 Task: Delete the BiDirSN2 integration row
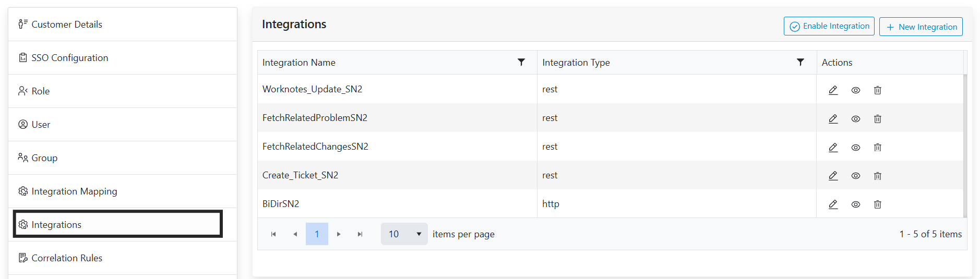(x=877, y=204)
